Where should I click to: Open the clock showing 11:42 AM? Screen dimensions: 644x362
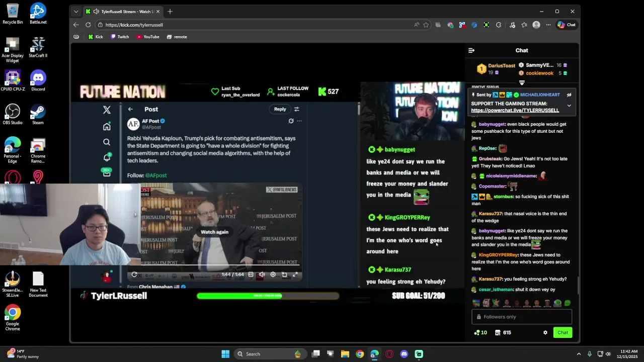tap(627, 354)
